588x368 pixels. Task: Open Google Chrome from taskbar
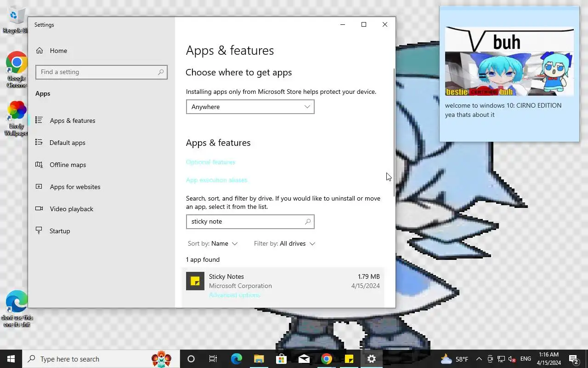click(327, 359)
